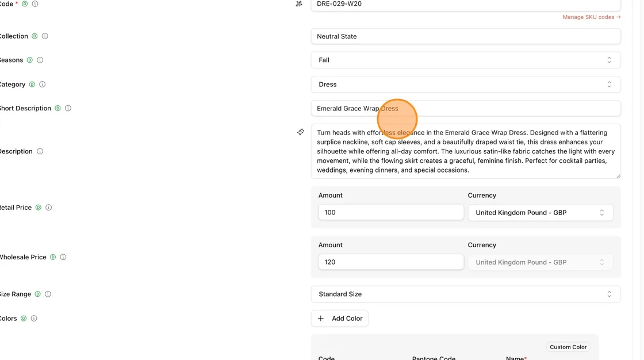
Task: Click Retail Price amount field with 100
Action: [391, 212]
